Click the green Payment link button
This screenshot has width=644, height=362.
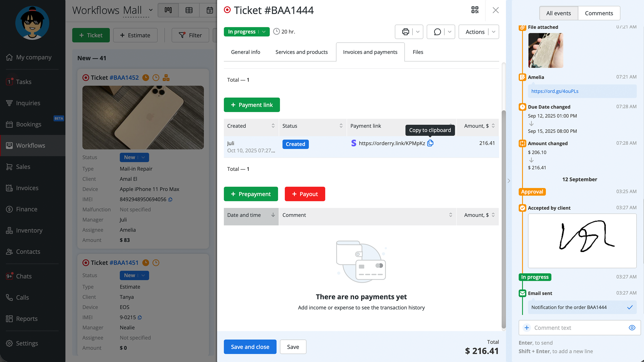[x=252, y=105]
